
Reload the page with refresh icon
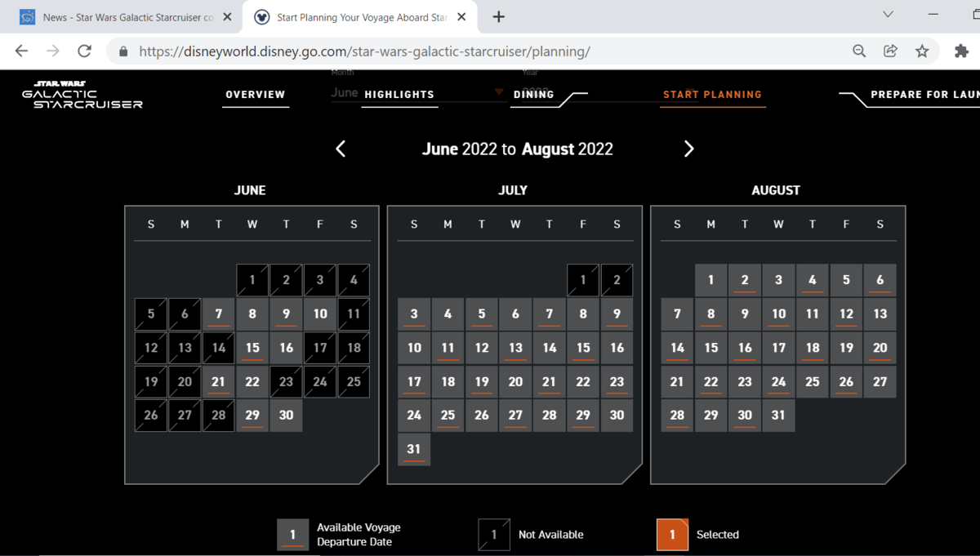click(x=84, y=51)
